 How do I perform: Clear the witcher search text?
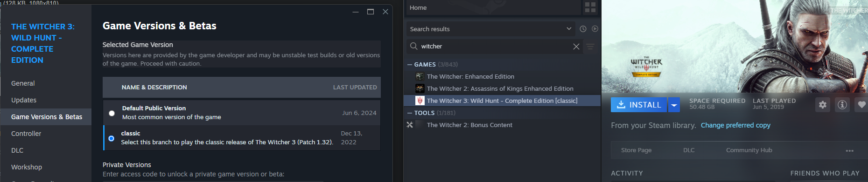tap(576, 47)
